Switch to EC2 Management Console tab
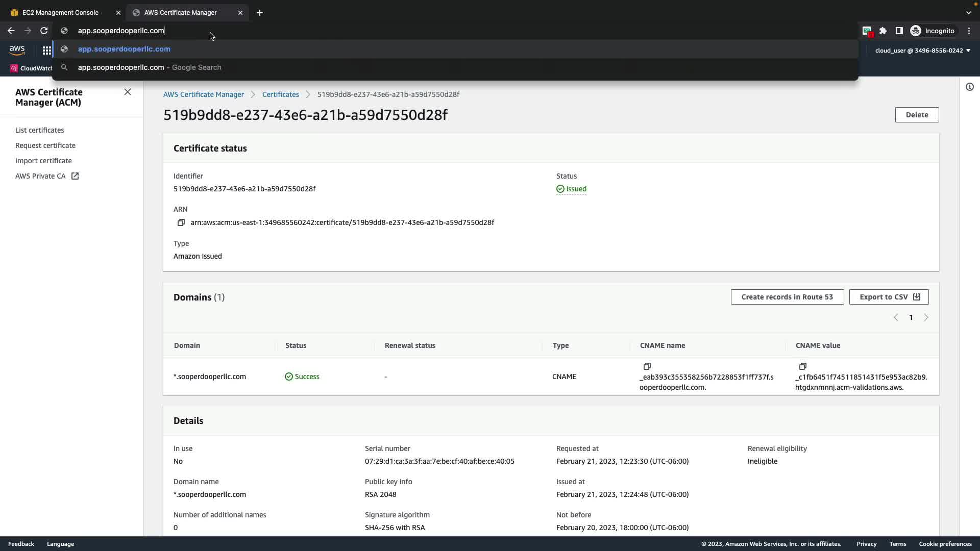The image size is (980, 551). click(60, 13)
